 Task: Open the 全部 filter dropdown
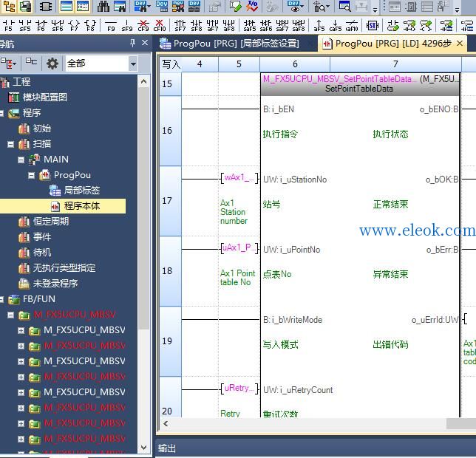point(132,64)
